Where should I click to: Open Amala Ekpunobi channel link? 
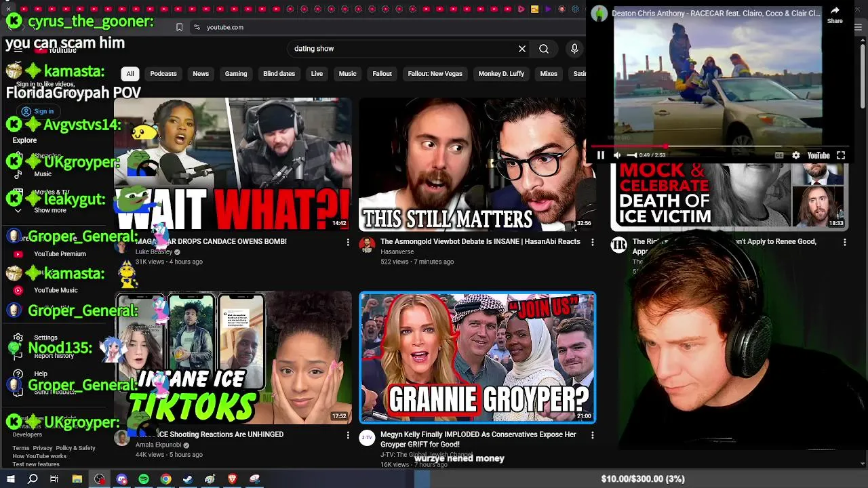pos(158,445)
